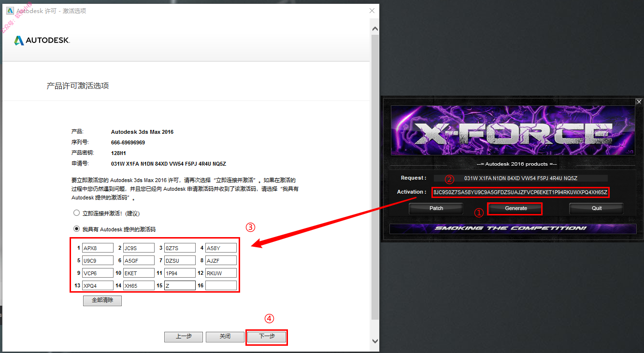Click the 全部清除 clear all button
The width and height of the screenshot is (644, 353).
pos(102,300)
